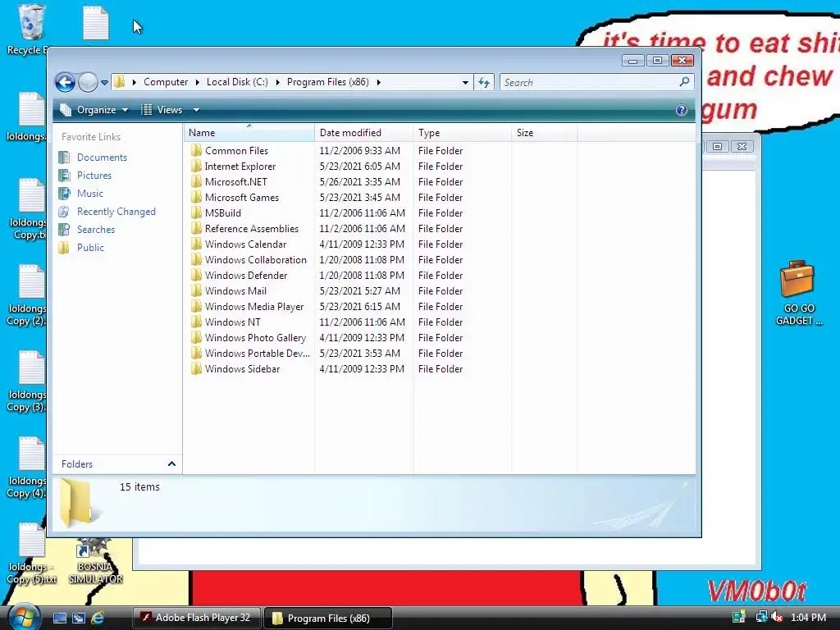Minimize the Program Files (x86) window
This screenshot has height=630, width=840.
[x=632, y=61]
